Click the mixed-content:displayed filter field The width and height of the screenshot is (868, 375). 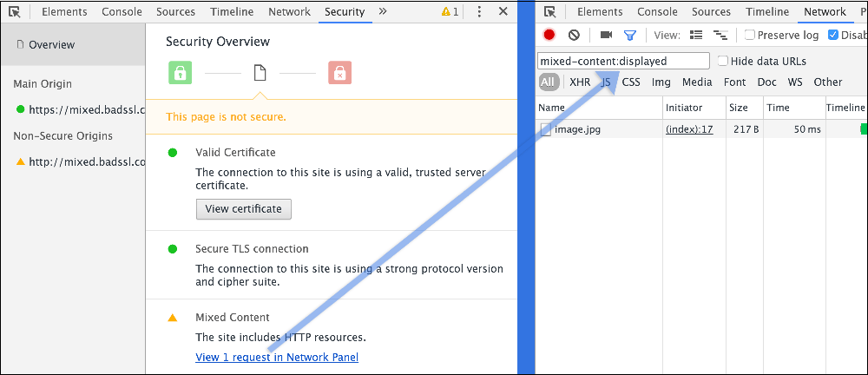coord(623,61)
